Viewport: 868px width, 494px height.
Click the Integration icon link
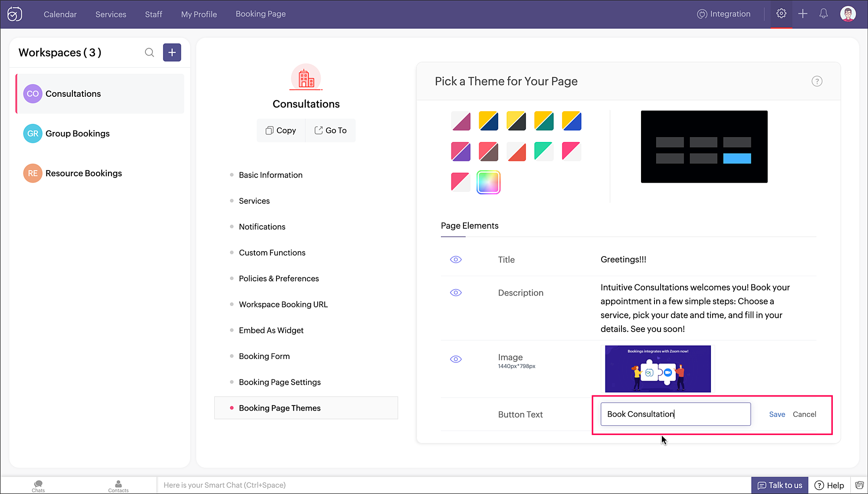[723, 14]
